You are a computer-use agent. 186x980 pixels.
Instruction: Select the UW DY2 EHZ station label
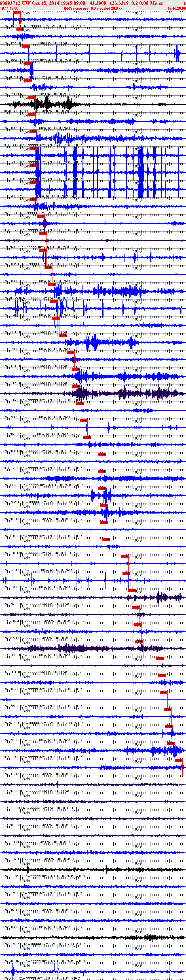[x=42, y=43]
